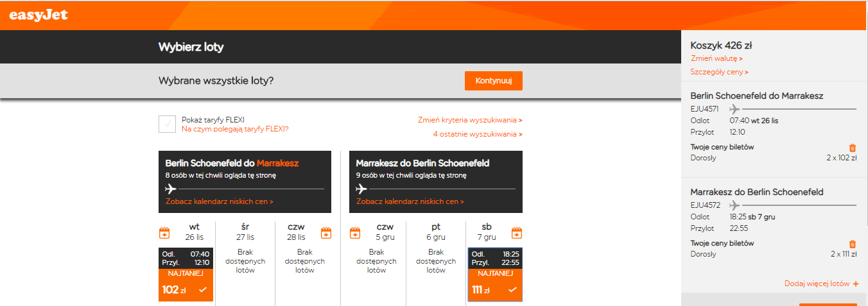Open low price calendar for Berlin to Marrakesz
868x306 pixels.
click(220, 201)
